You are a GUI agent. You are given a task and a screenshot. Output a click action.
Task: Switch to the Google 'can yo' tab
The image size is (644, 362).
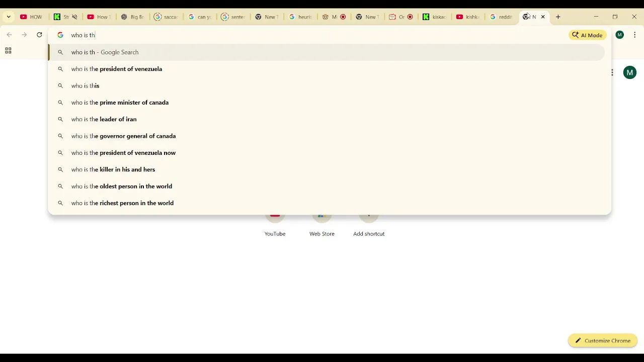(x=200, y=17)
